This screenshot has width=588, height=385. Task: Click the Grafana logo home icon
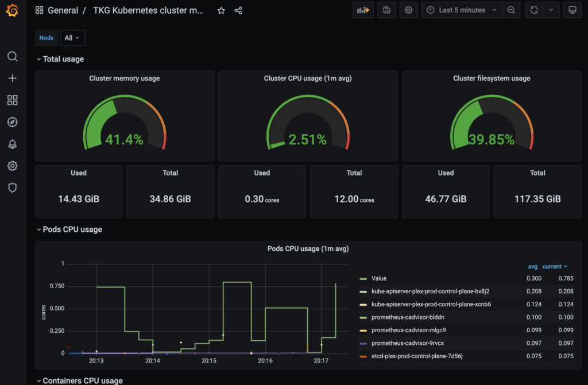[x=12, y=10]
